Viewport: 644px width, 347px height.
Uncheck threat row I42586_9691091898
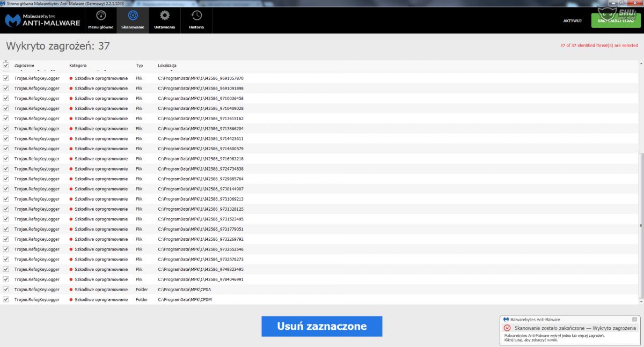(6, 88)
